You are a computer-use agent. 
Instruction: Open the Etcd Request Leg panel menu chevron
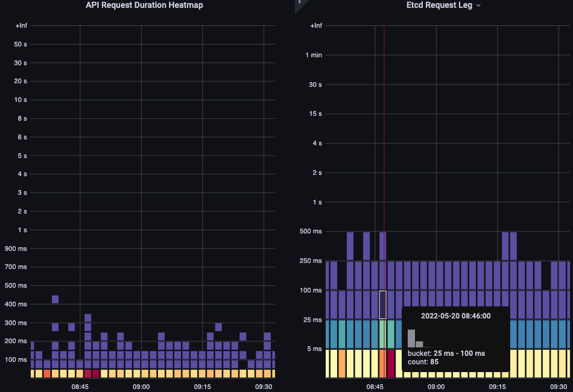tap(478, 5)
